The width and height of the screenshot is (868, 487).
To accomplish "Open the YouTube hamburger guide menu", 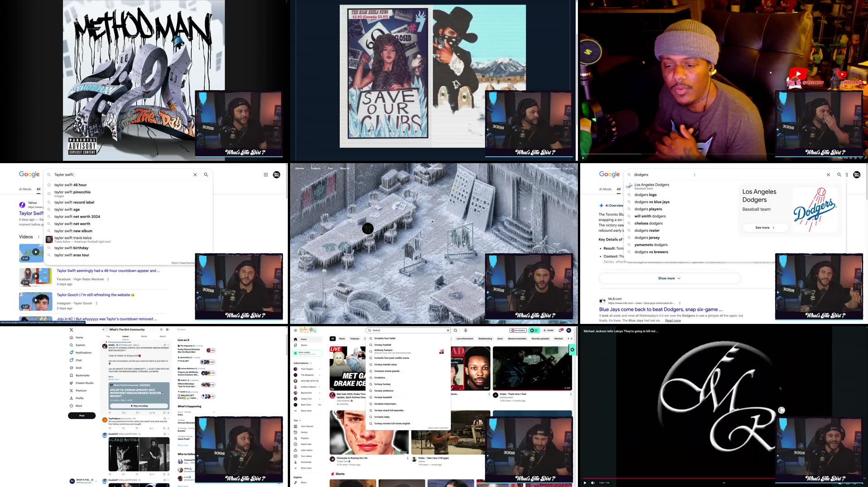I will [x=295, y=330].
